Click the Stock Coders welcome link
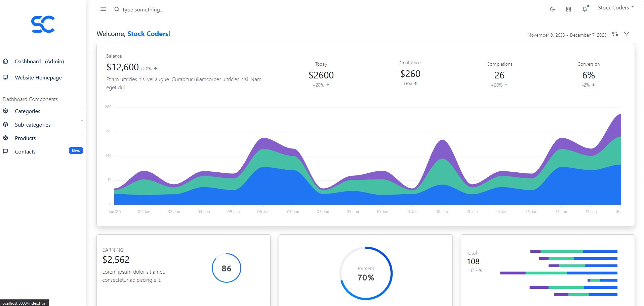Screen dimensions: 644x306 coord(148,34)
